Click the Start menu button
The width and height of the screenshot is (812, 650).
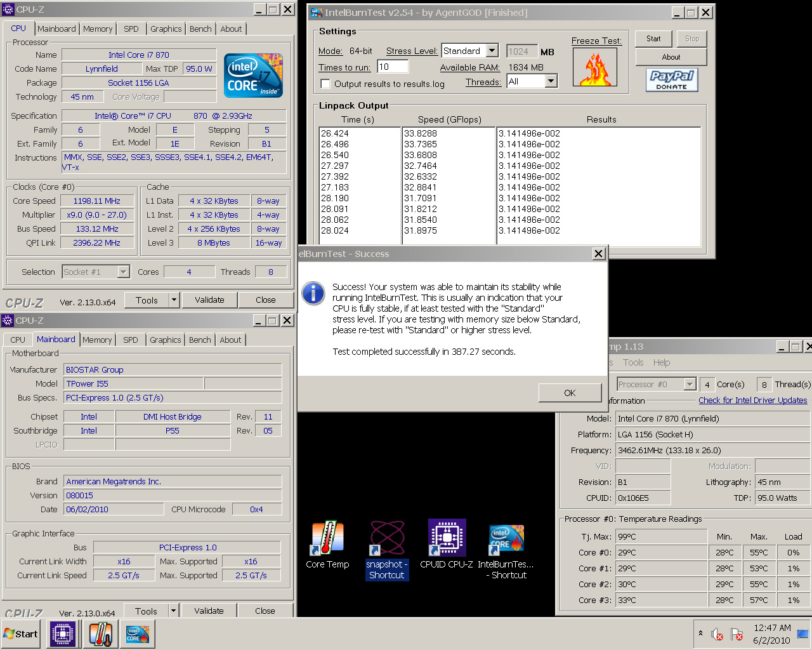[21, 634]
